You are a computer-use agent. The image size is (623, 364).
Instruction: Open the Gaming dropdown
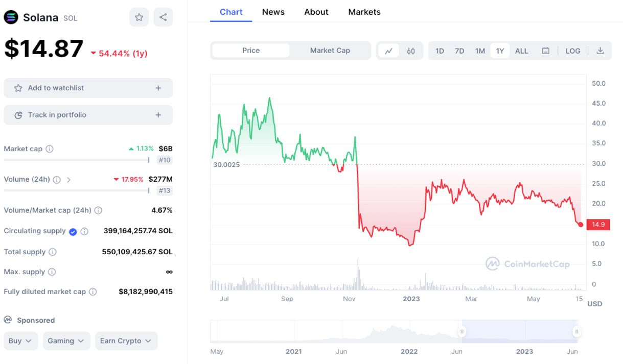[66, 341]
